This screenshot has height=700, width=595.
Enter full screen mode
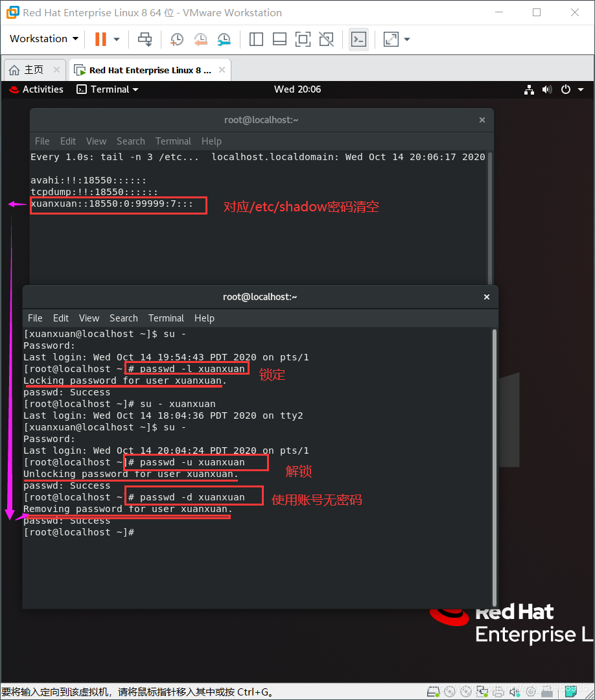[x=303, y=40]
